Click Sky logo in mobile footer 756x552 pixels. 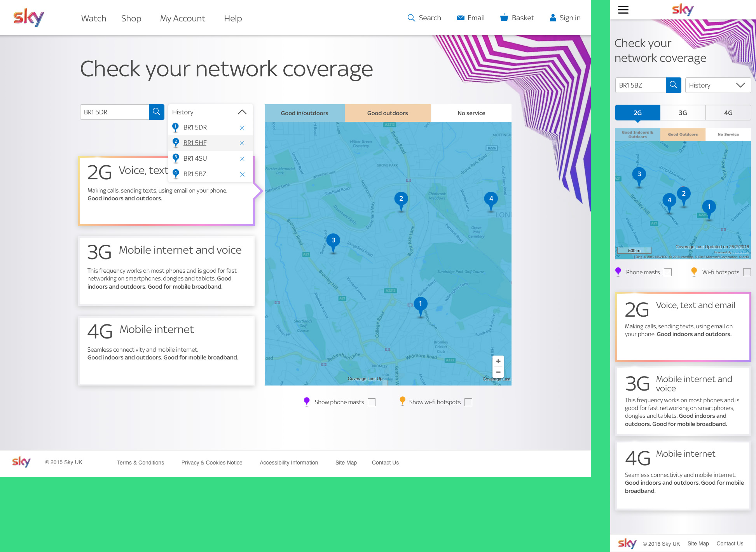coord(627,543)
